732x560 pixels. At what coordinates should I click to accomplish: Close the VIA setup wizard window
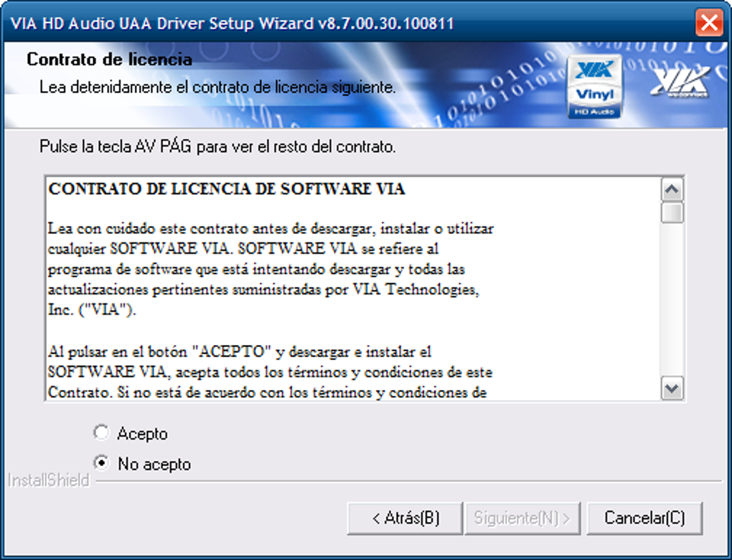tap(708, 22)
